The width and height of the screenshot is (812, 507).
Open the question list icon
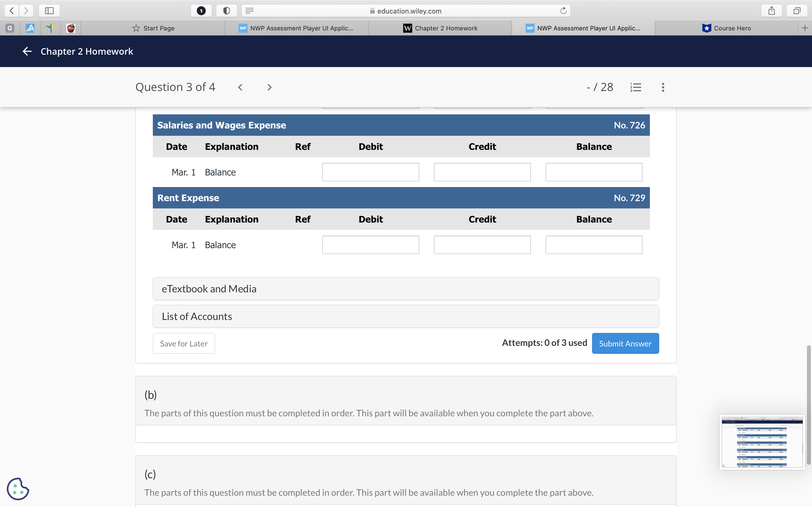[636, 88]
